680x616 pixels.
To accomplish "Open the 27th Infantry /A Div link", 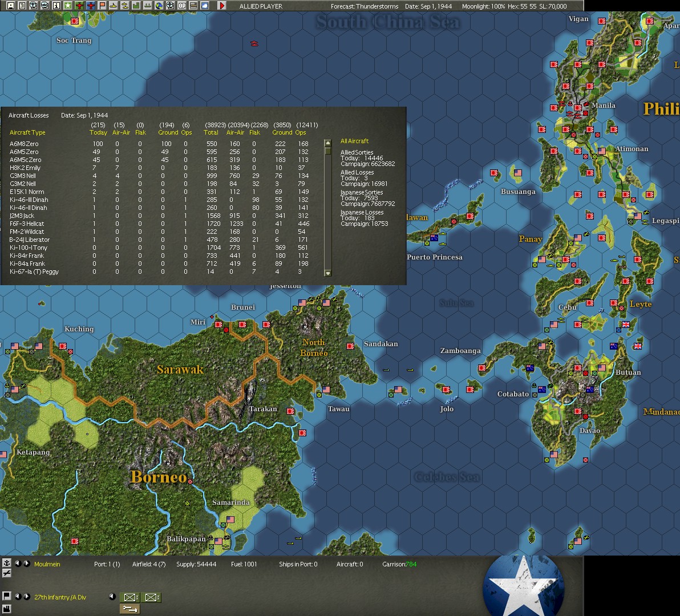I will [60, 597].
